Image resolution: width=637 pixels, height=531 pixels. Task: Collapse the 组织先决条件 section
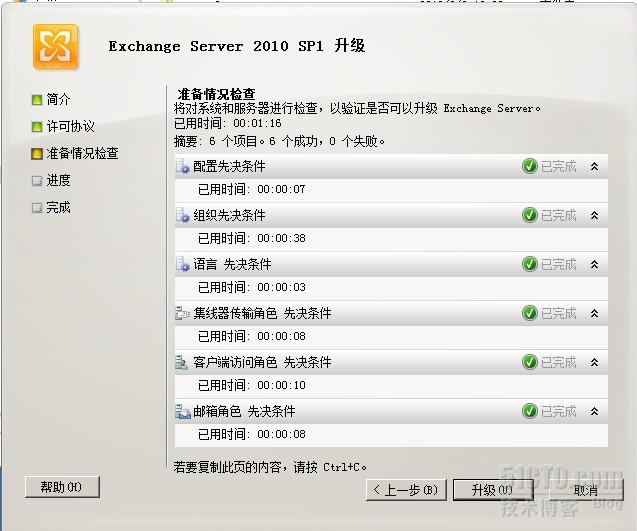coord(594,215)
